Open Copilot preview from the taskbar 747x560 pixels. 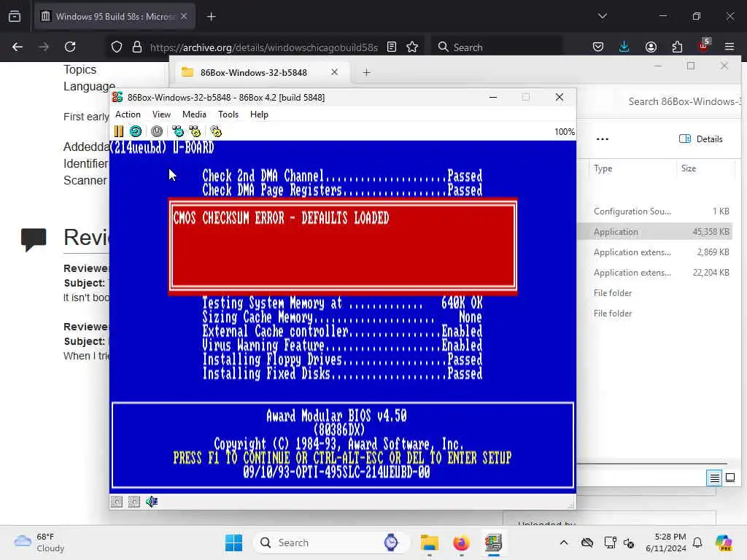(724, 542)
